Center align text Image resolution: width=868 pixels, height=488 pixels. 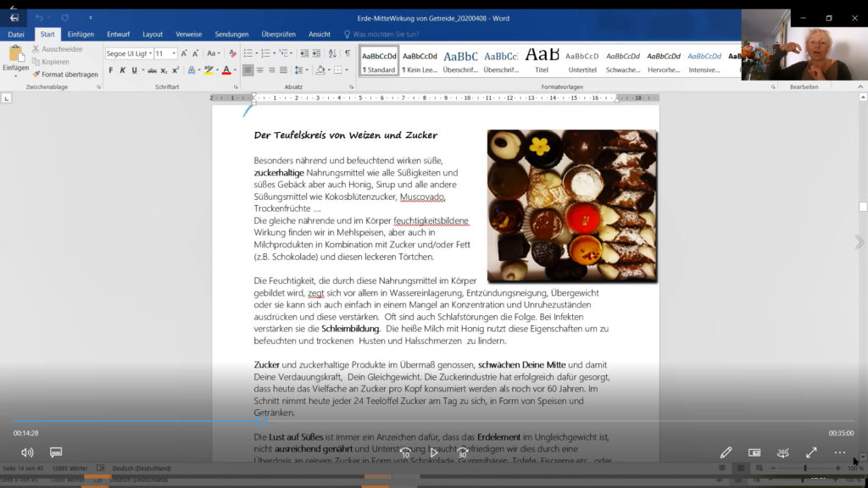coord(259,70)
